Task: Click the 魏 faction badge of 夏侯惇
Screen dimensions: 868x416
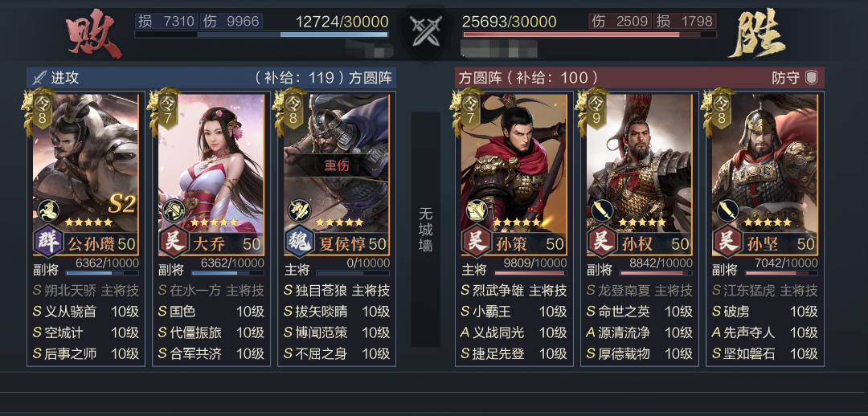Action: (x=300, y=242)
